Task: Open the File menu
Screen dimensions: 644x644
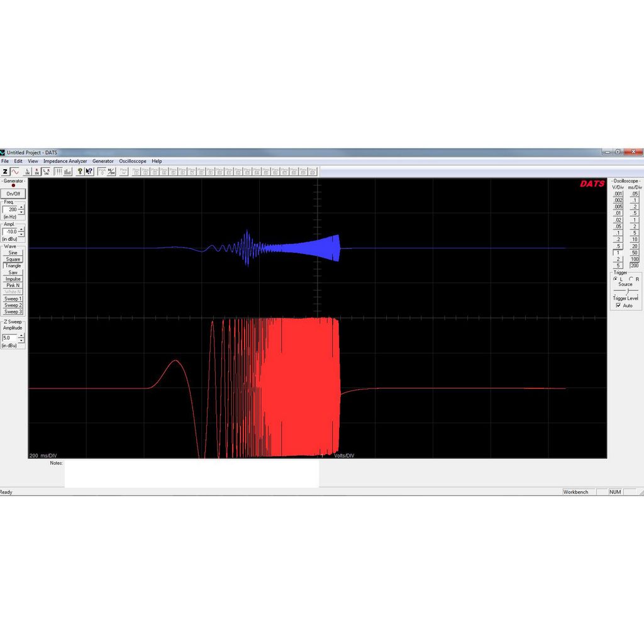Action: coord(5,162)
